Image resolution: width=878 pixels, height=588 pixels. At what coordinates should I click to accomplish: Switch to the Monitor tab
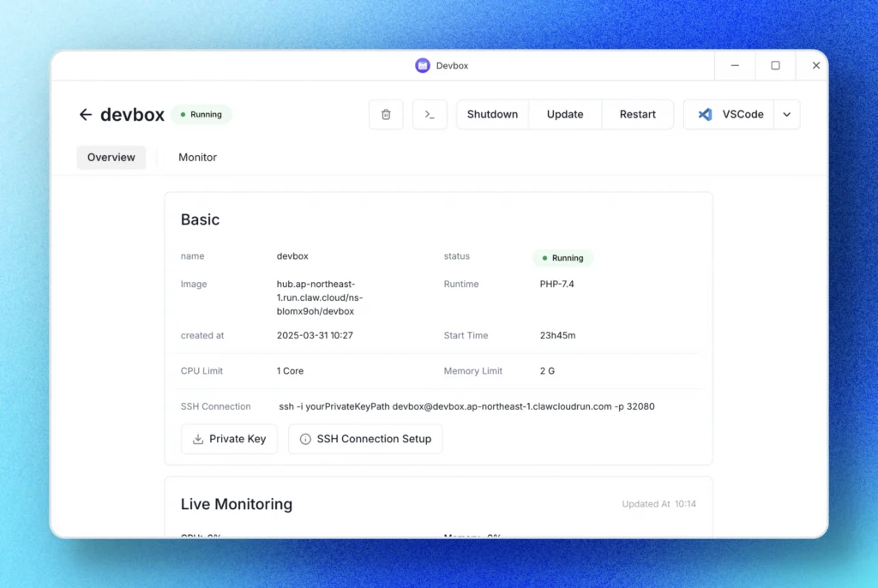point(197,157)
